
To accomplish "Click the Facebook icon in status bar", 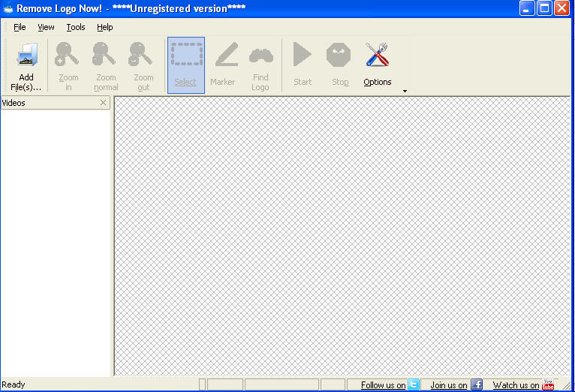I will [477, 384].
